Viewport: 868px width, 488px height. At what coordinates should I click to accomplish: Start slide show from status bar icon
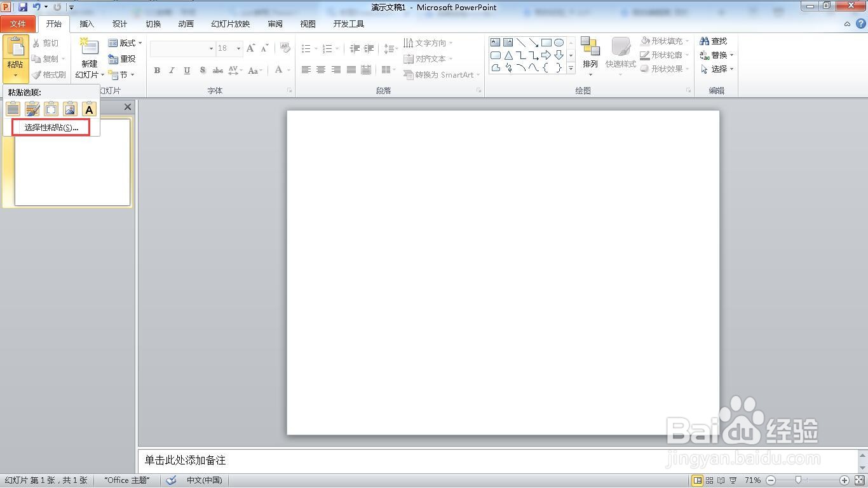pyautogui.click(x=733, y=480)
